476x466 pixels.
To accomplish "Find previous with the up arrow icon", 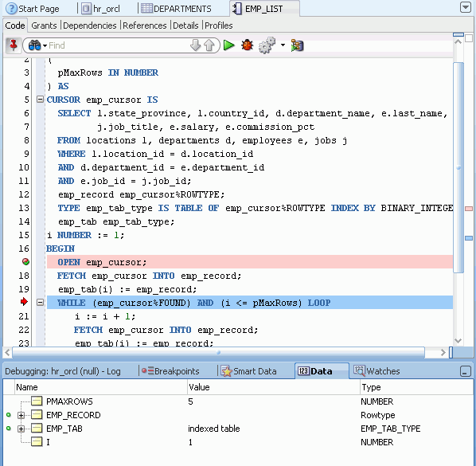I will [x=209, y=45].
